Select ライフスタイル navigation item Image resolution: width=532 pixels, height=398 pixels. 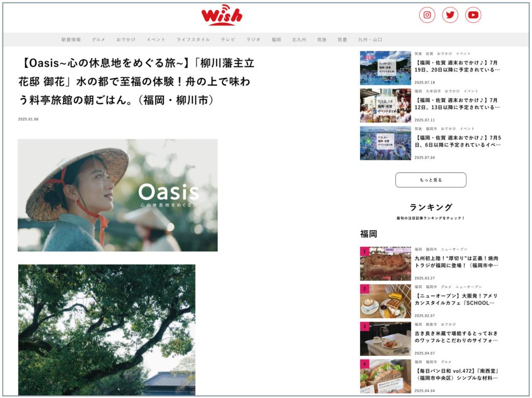click(193, 39)
